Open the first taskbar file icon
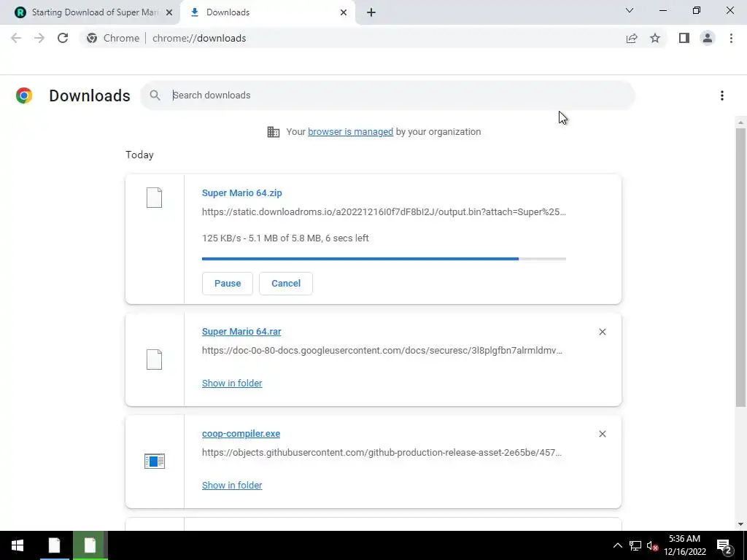The image size is (747, 560). coord(54,545)
